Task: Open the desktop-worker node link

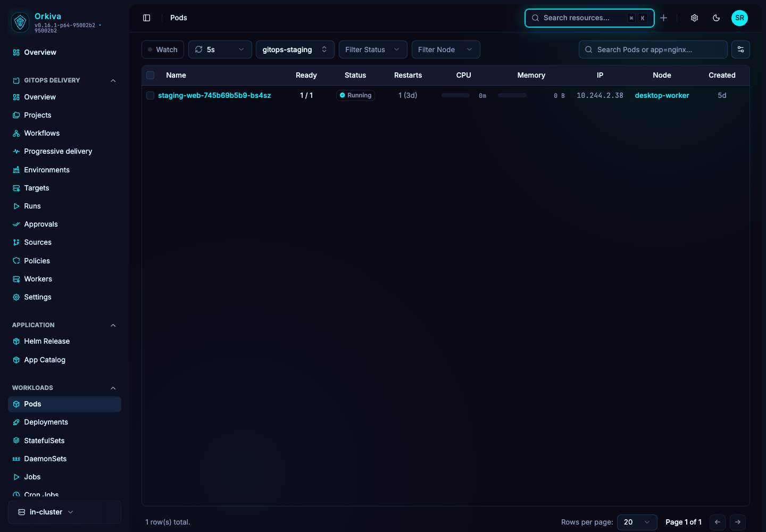Action: [662, 96]
